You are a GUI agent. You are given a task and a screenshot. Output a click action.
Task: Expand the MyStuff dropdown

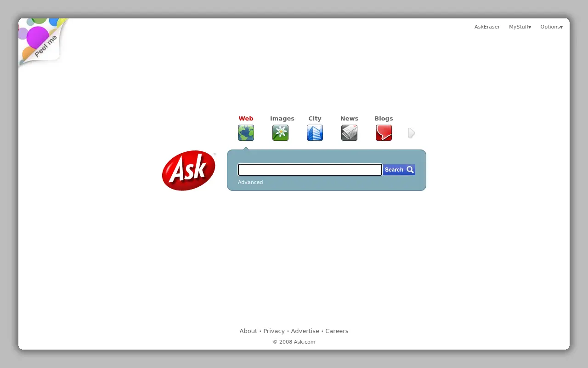point(520,27)
